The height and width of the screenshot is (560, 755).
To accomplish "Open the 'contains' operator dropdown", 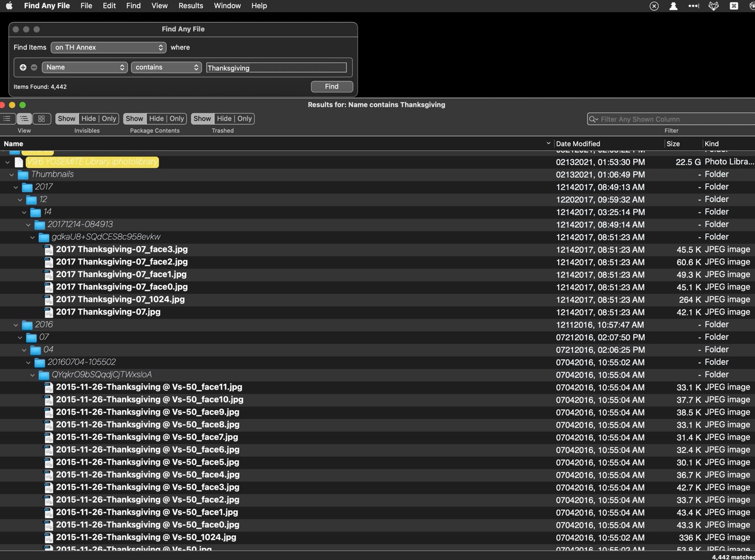I will [x=166, y=67].
